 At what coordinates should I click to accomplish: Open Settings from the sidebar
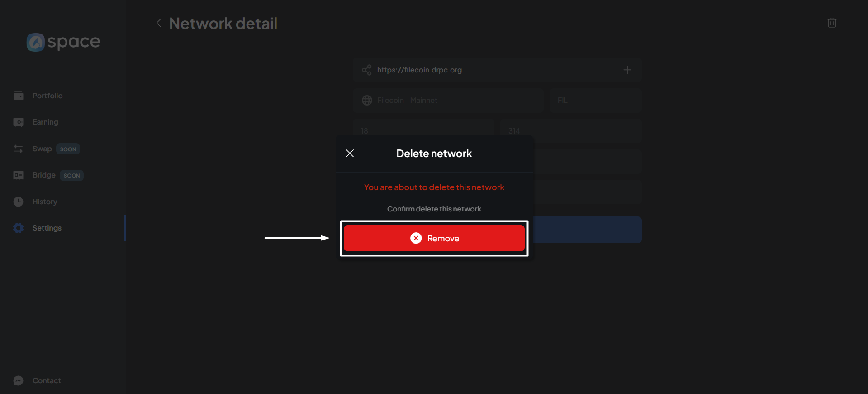47,228
